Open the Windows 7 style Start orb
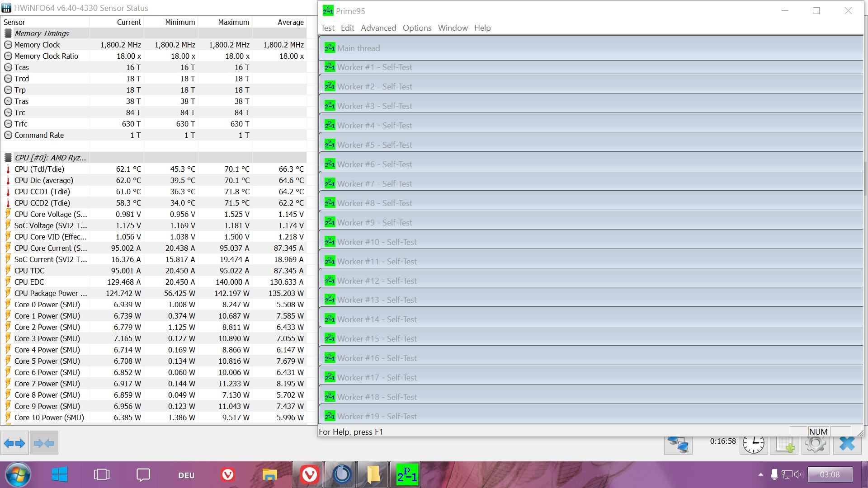 (18, 475)
